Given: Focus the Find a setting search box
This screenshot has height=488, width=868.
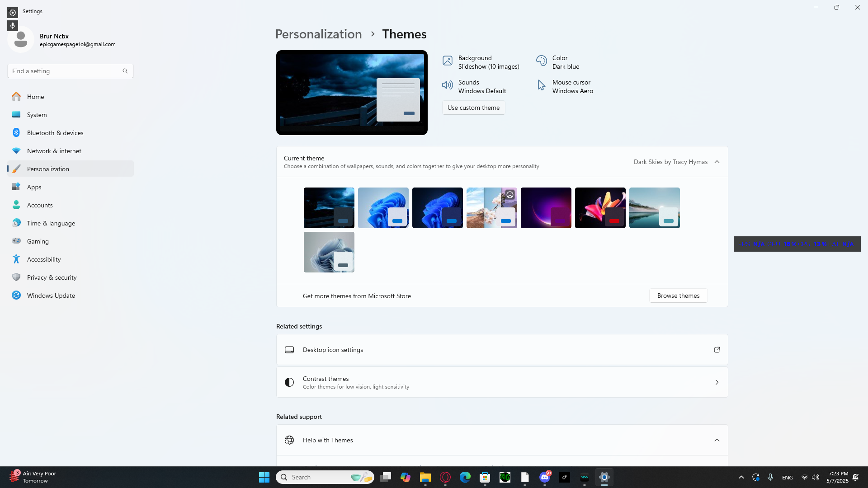Looking at the screenshot, I should [x=66, y=71].
